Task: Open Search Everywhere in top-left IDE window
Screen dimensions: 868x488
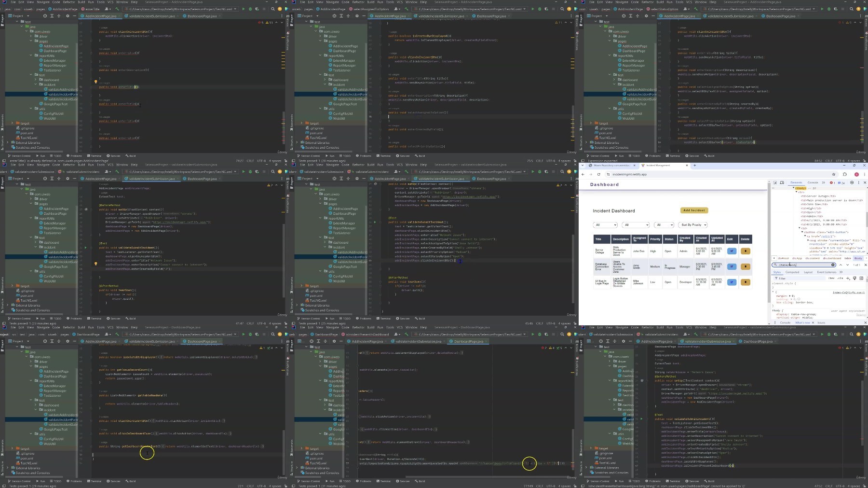Action: (x=272, y=9)
